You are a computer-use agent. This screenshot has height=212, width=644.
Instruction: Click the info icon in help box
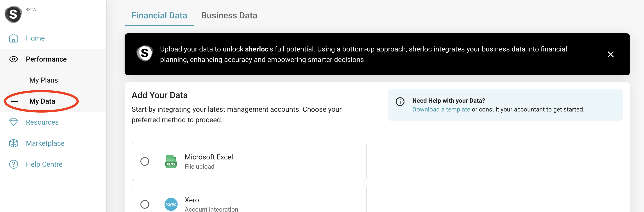pyautogui.click(x=400, y=101)
